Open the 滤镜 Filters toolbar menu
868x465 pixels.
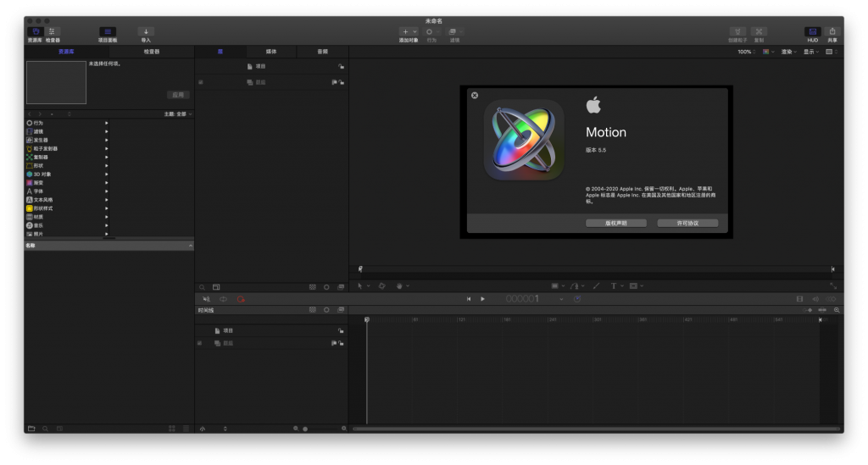point(454,32)
